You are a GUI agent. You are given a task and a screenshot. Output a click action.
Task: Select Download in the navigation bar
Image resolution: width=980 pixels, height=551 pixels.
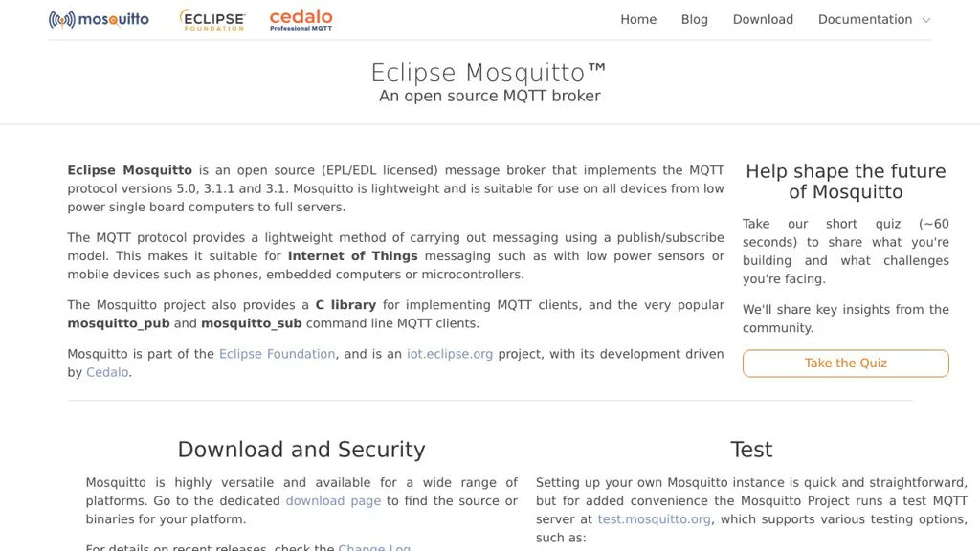tap(763, 19)
